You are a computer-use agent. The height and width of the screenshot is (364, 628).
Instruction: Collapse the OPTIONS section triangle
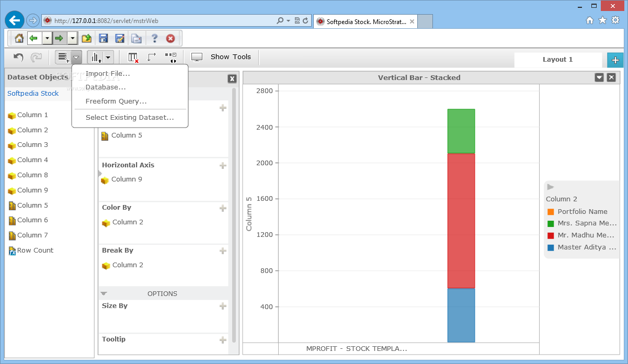click(x=104, y=293)
